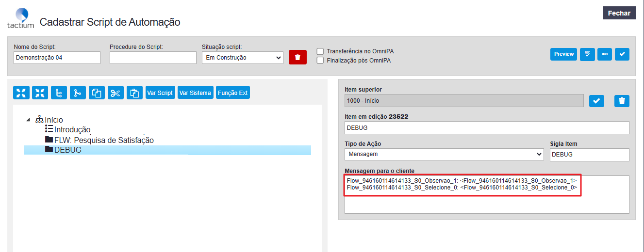Enable Transferência no OmniPA checkbox
This screenshot has height=252, width=644.
[x=320, y=51]
